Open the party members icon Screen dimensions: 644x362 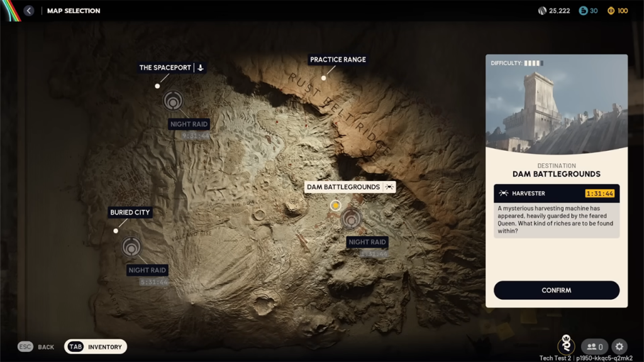click(x=594, y=346)
